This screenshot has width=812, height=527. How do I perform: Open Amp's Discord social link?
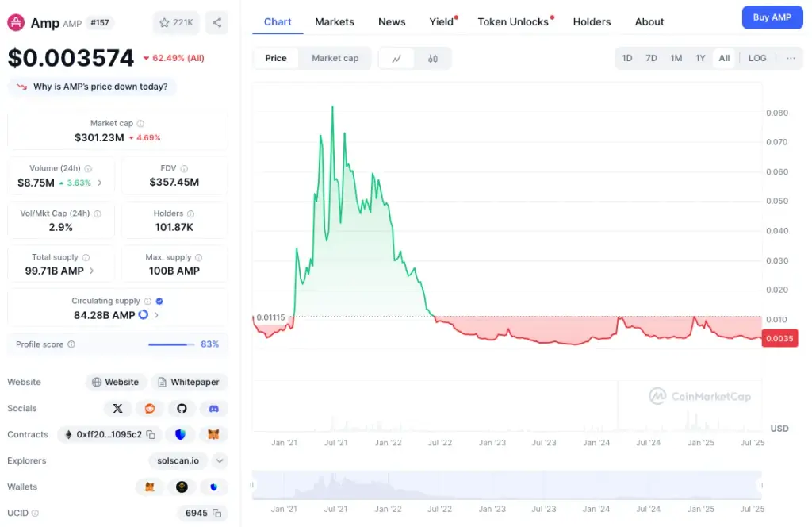213,408
